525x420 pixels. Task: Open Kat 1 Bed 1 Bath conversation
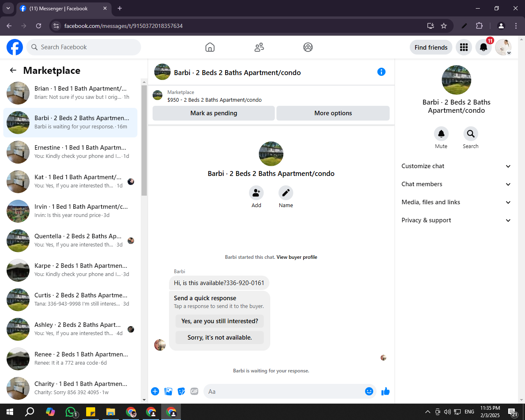click(71, 182)
